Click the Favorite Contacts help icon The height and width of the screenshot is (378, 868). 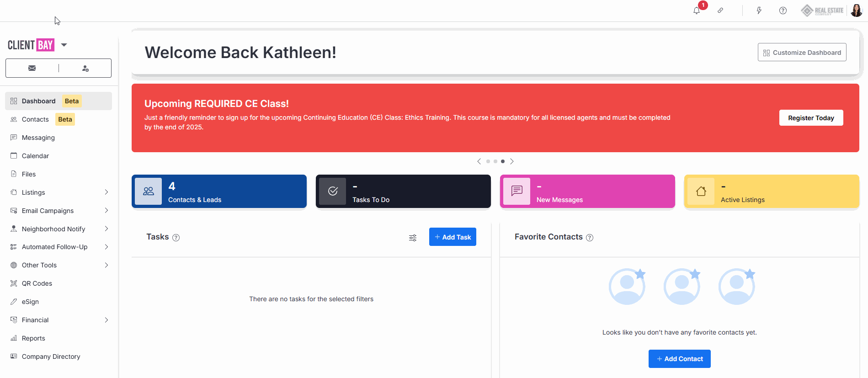click(590, 238)
